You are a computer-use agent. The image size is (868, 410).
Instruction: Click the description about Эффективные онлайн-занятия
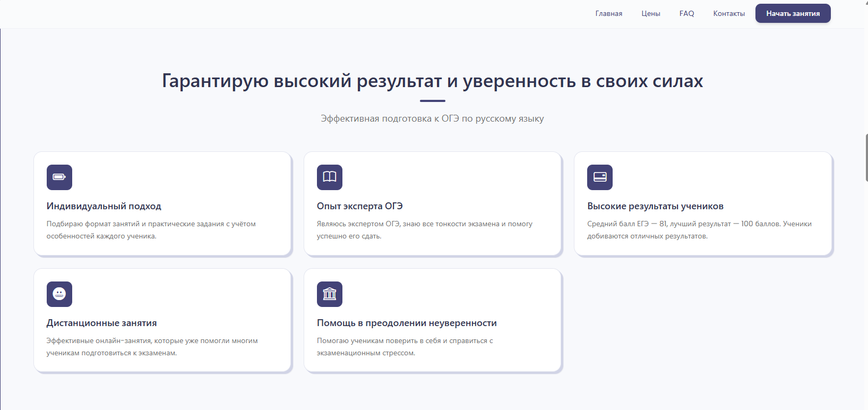152,347
